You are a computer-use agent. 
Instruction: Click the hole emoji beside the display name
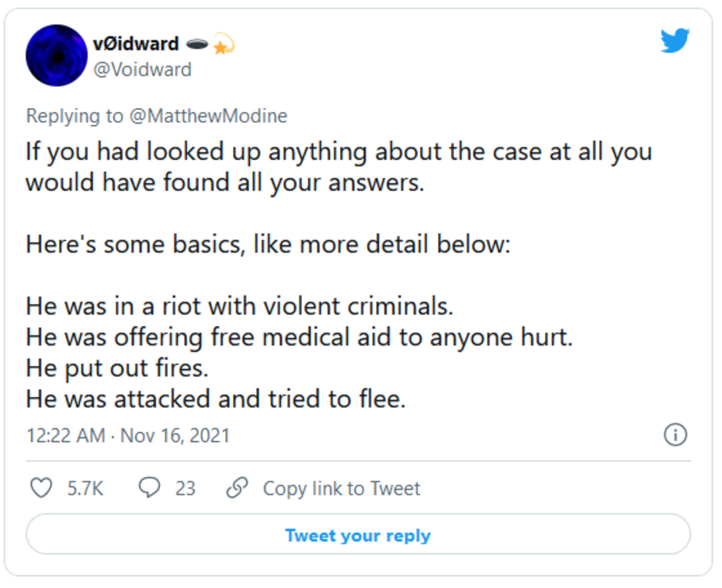point(197,44)
